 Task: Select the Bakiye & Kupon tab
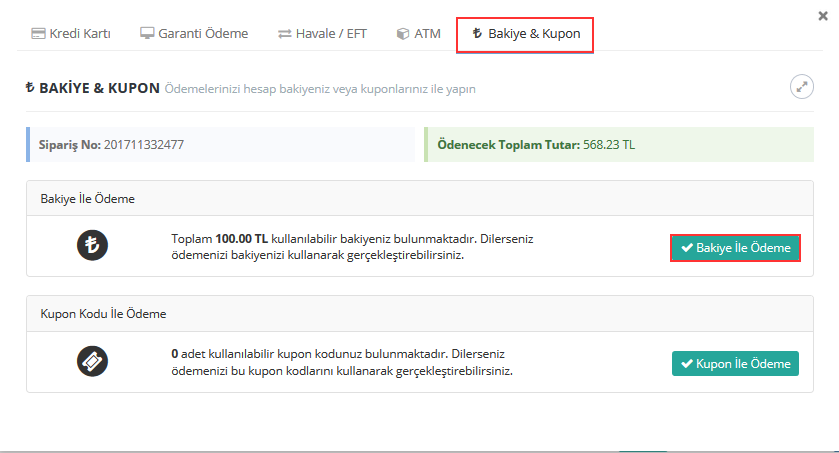click(525, 34)
